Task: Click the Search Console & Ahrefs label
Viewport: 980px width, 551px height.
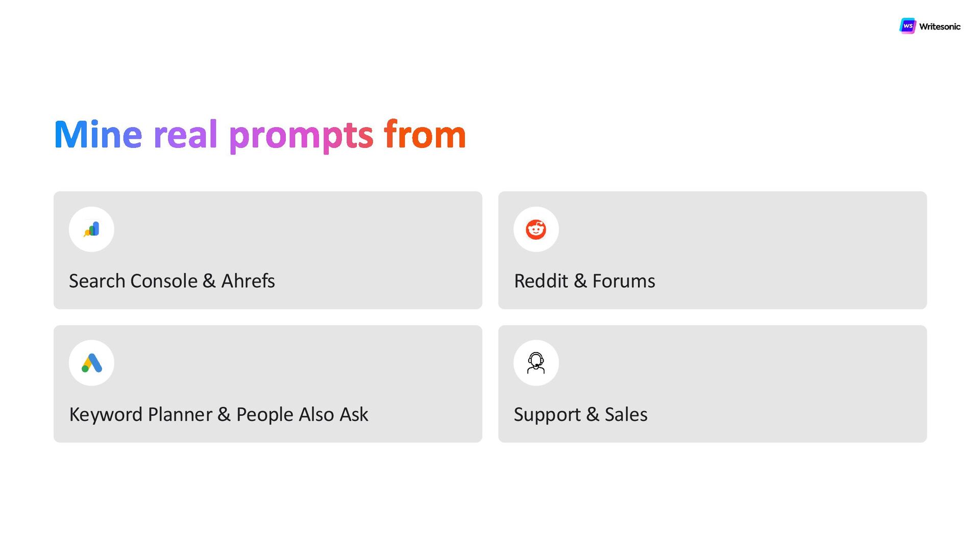Action: click(x=172, y=281)
